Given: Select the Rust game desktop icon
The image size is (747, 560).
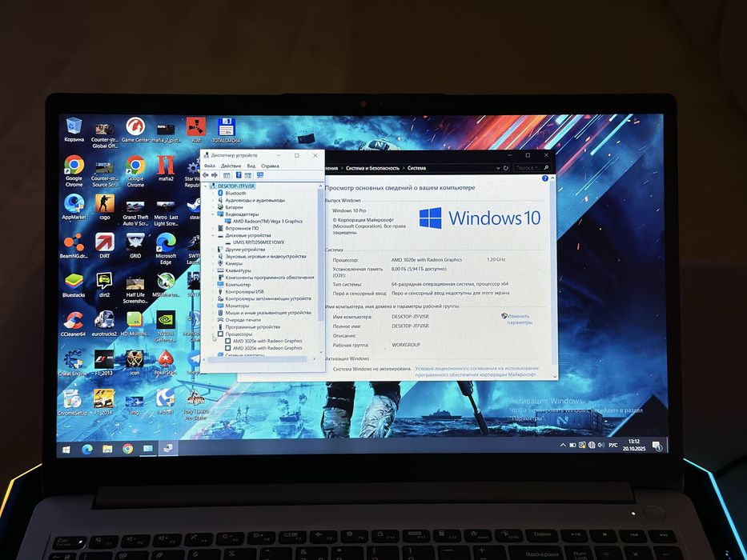Looking at the screenshot, I should [196, 130].
